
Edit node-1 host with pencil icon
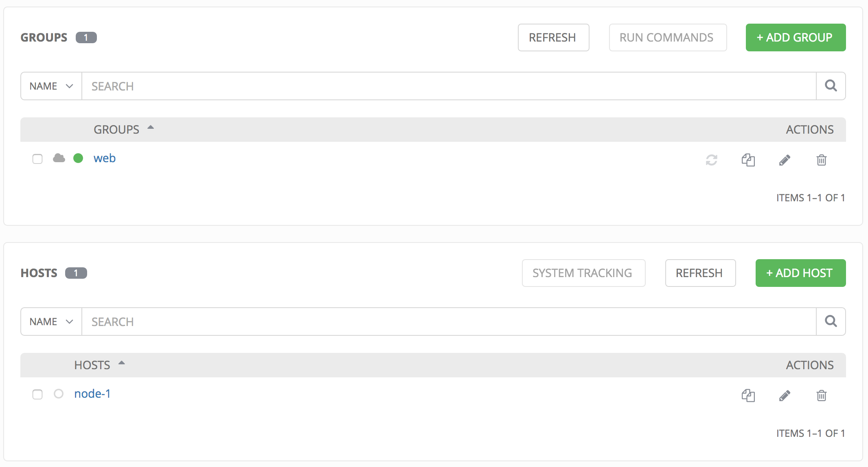click(x=785, y=395)
